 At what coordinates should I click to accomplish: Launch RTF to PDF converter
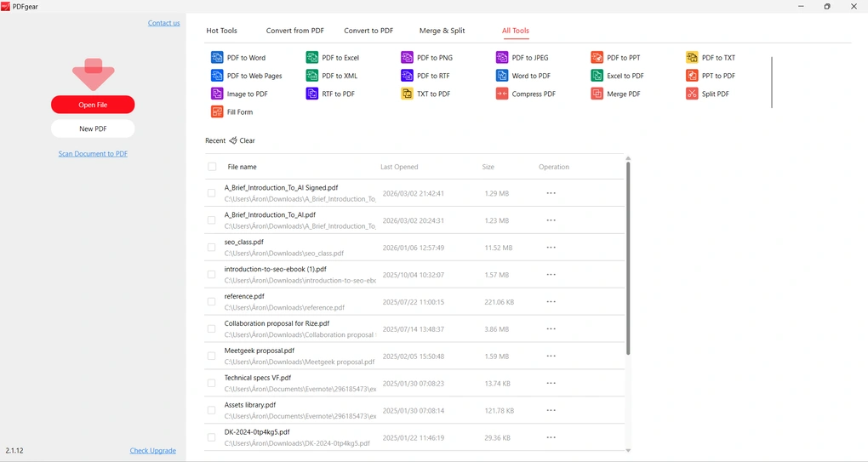(330, 94)
